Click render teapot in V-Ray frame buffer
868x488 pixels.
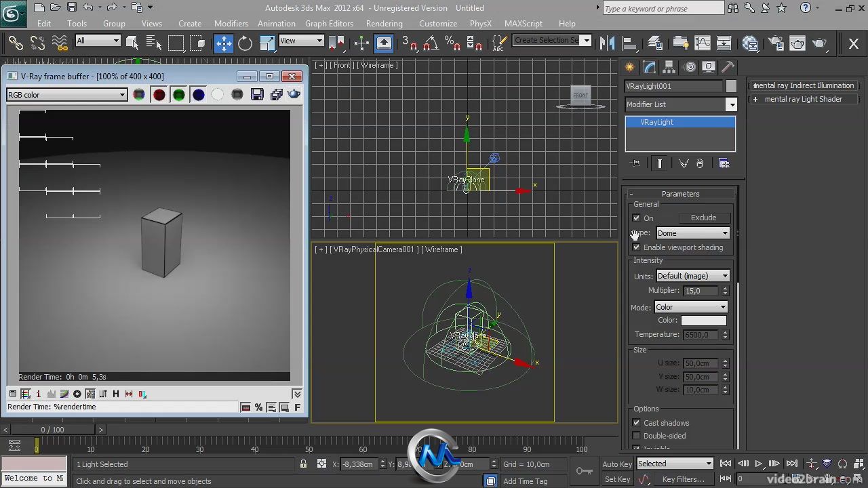294,95
